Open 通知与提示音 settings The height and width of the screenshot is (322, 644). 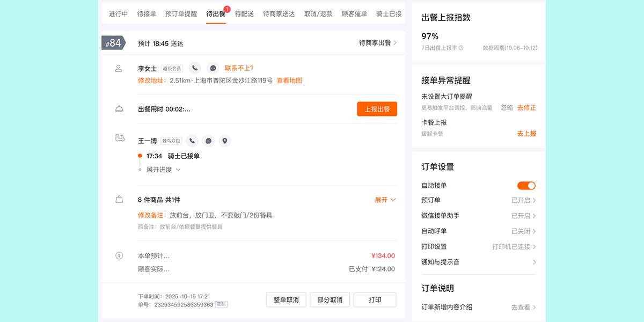479,262
